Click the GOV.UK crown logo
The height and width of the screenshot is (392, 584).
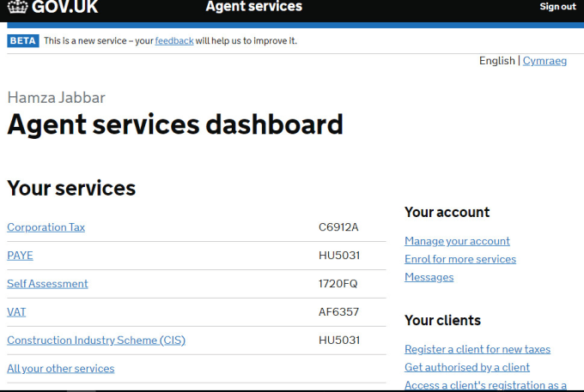(x=16, y=8)
